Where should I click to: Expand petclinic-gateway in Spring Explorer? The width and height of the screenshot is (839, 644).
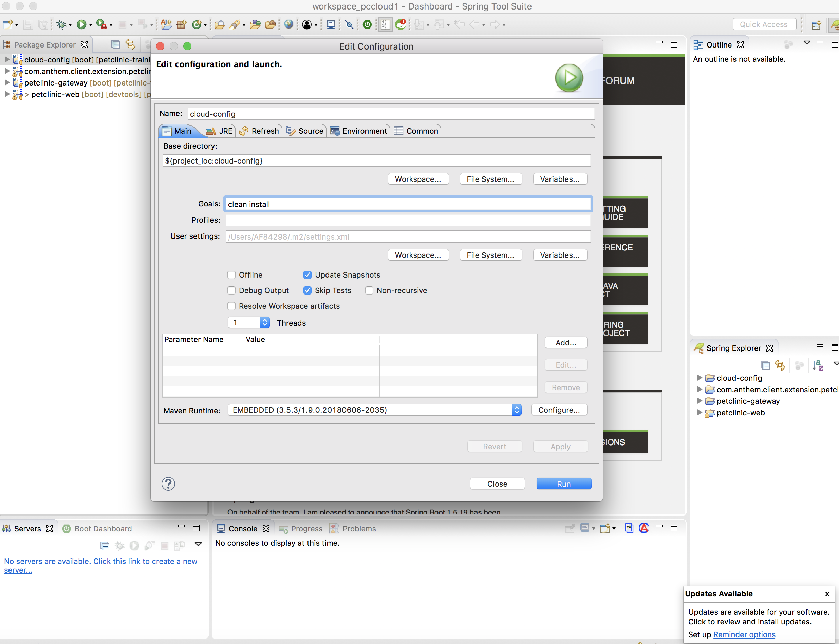pos(700,401)
